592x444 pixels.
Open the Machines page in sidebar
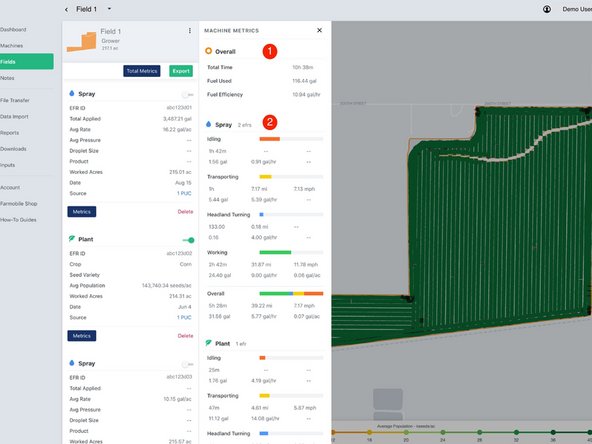(x=12, y=46)
